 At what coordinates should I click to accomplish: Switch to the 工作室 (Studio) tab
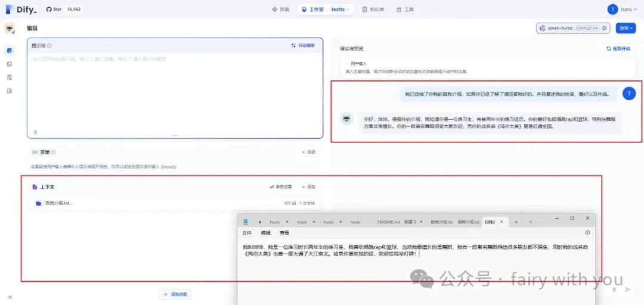[312, 10]
